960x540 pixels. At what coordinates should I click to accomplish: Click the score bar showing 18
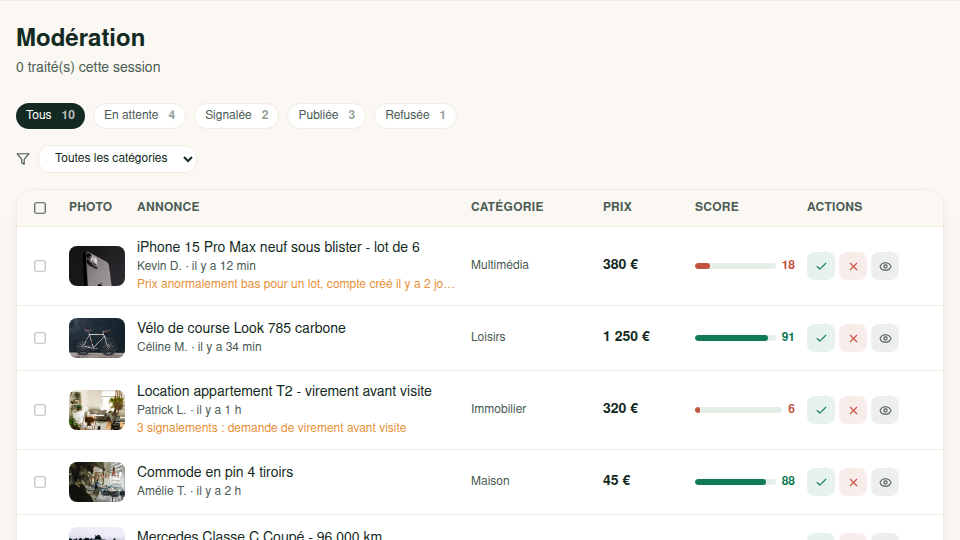(x=735, y=266)
